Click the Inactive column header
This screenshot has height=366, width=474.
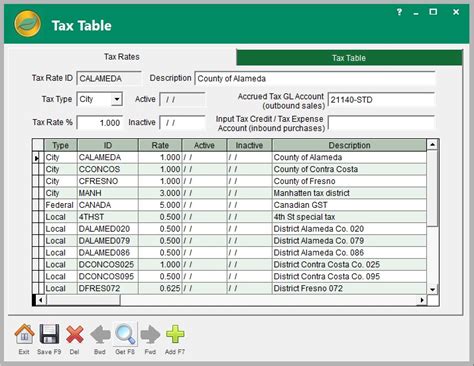point(249,145)
